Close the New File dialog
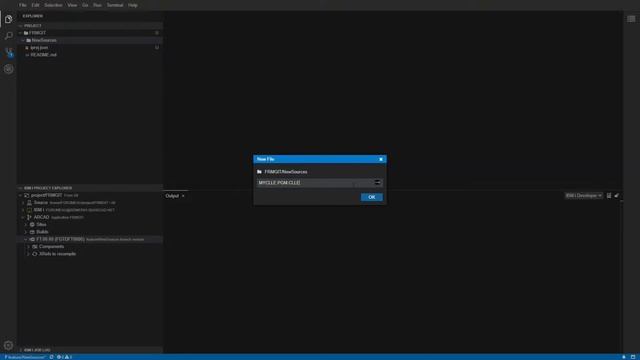This screenshot has height=360, width=640. click(x=381, y=159)
